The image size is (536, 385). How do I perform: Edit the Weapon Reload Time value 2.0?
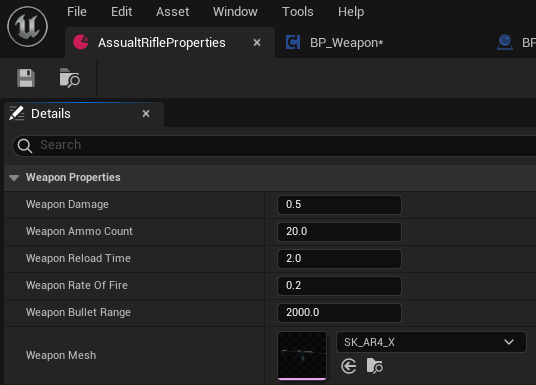click(x=339, y=258)
